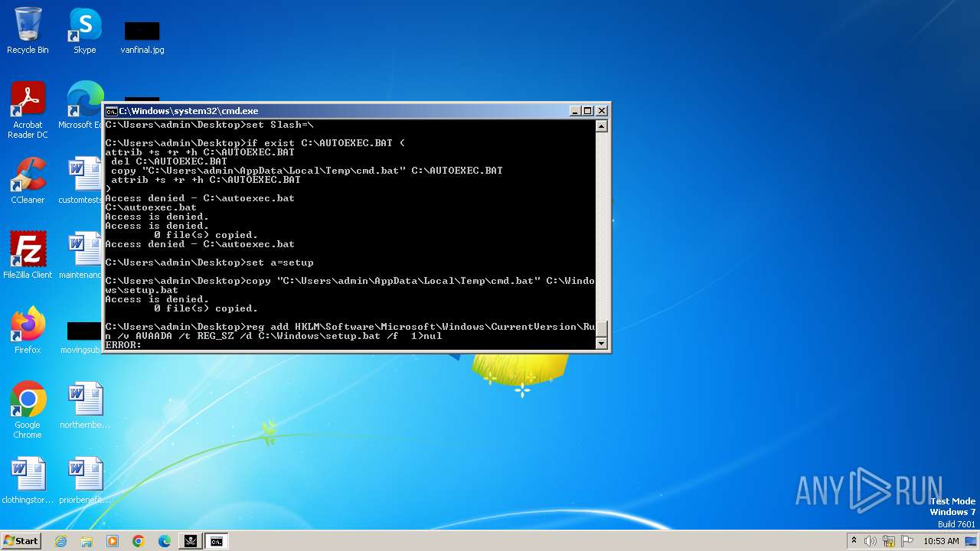The height and width of the screenshot is (551, 980).
Task: Open the Recycle Bin desktop icon
Action: (28, 31)
